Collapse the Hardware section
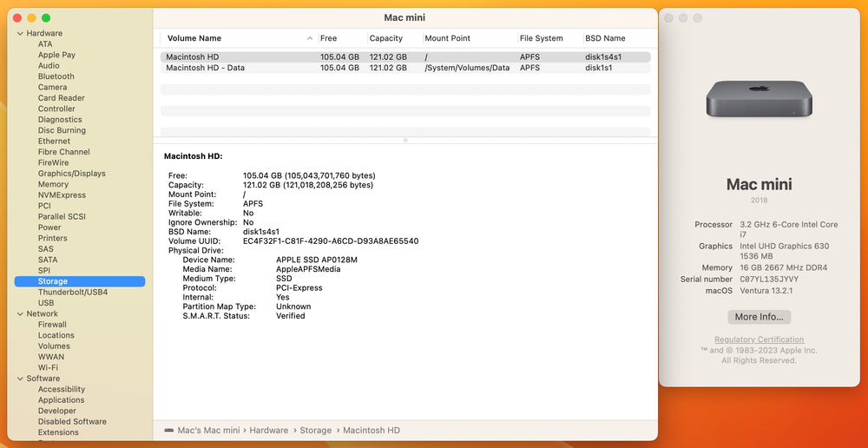The image size is (868, 448). [20, 33]
